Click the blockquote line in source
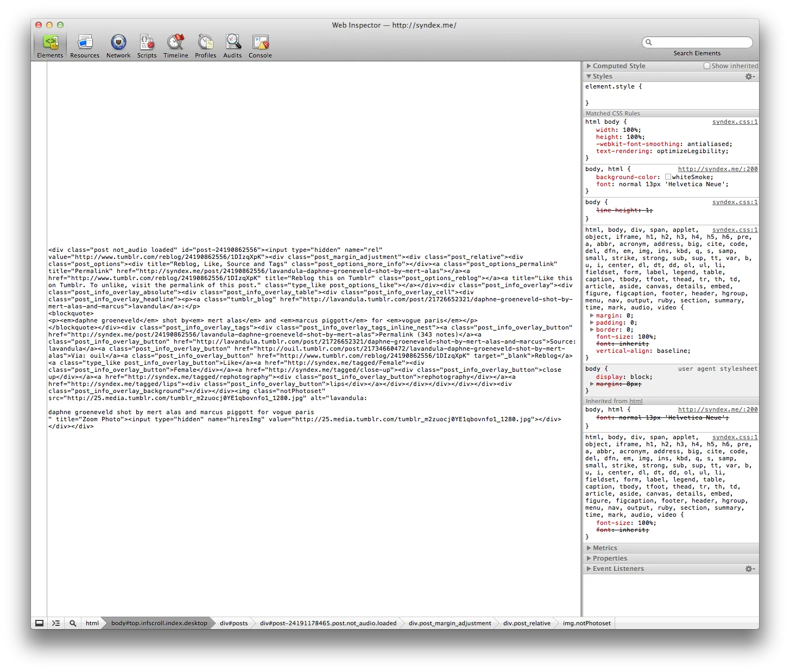This screenshot has height=672, width=790. [71, 313]
